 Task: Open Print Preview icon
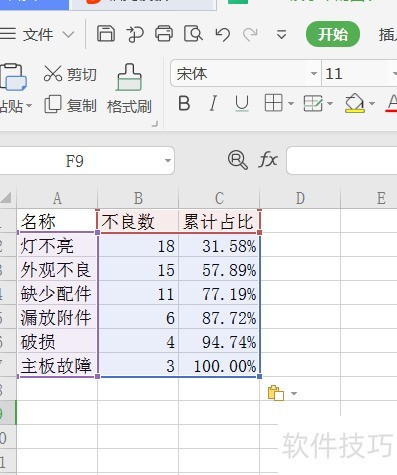coord(193,34)
